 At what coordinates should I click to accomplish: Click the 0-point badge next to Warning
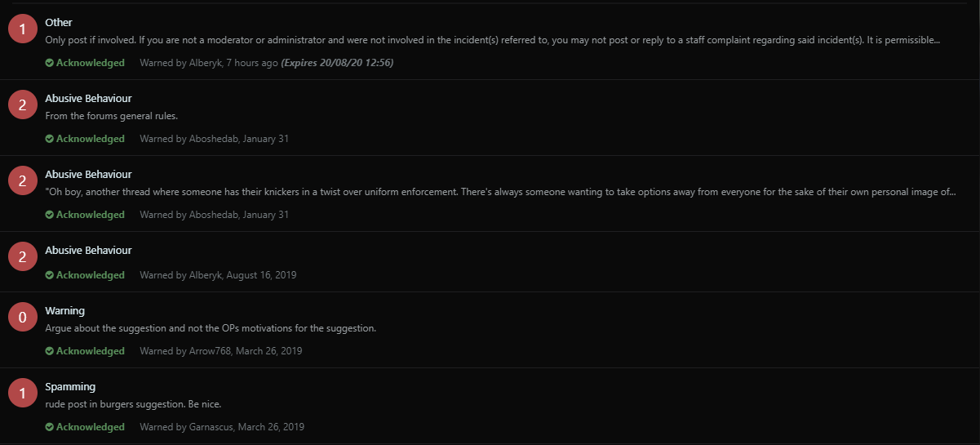tap(23, 318)
